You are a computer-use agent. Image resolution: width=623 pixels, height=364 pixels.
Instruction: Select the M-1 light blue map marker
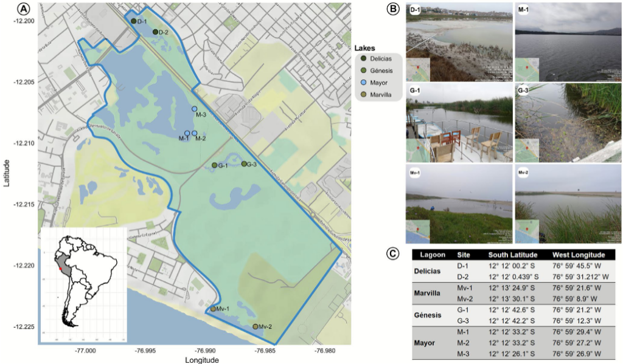187,133
